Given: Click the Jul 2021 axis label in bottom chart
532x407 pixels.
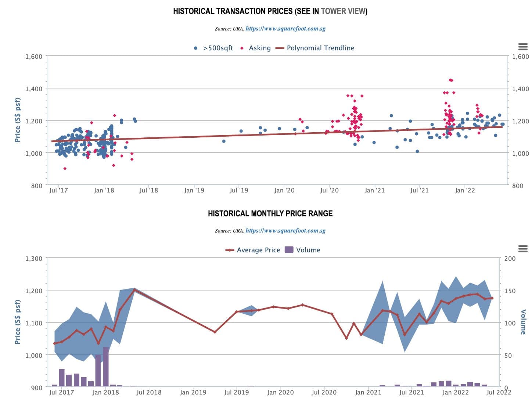Looking at the screenshot, I should tap(411, 392).
